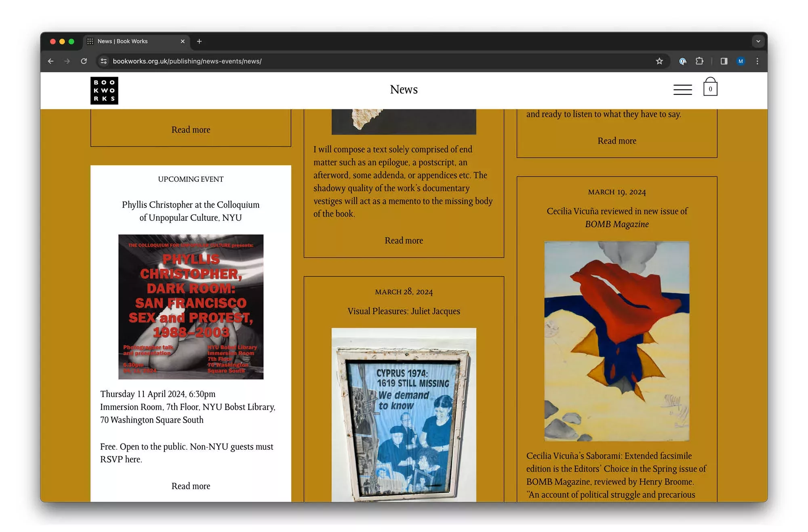Open the Chrome profile avatar

click(741, 61)
